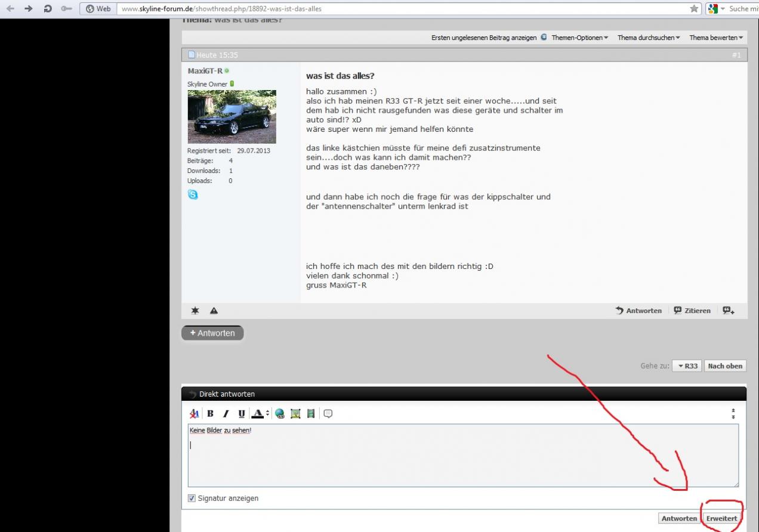Screen dimensions: 759x532
Task: Click the insert image icon
Action: (x=295, y=413)
